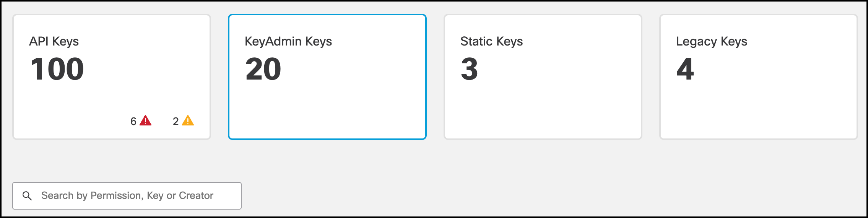This screenshot has width=868, height=218.
Task: Click the 100 count under API Keys
Action: point(57,69)
